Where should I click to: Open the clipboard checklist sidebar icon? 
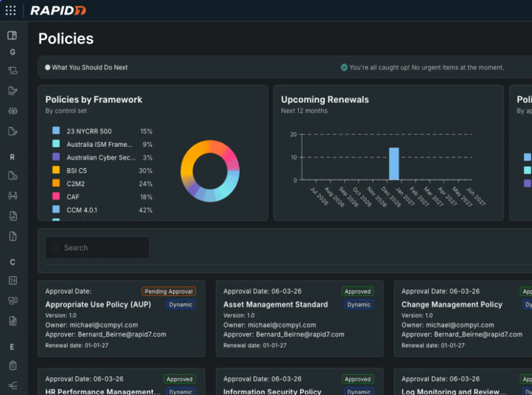[x=13, y=365]
